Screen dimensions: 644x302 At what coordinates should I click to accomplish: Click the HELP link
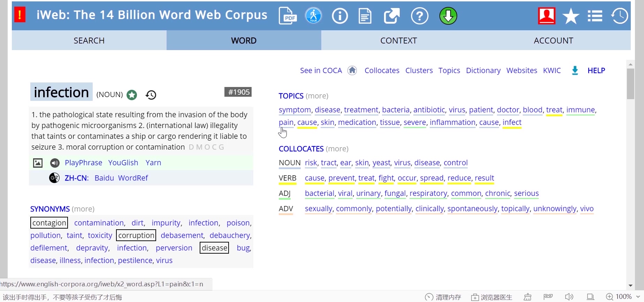point(596,71)
